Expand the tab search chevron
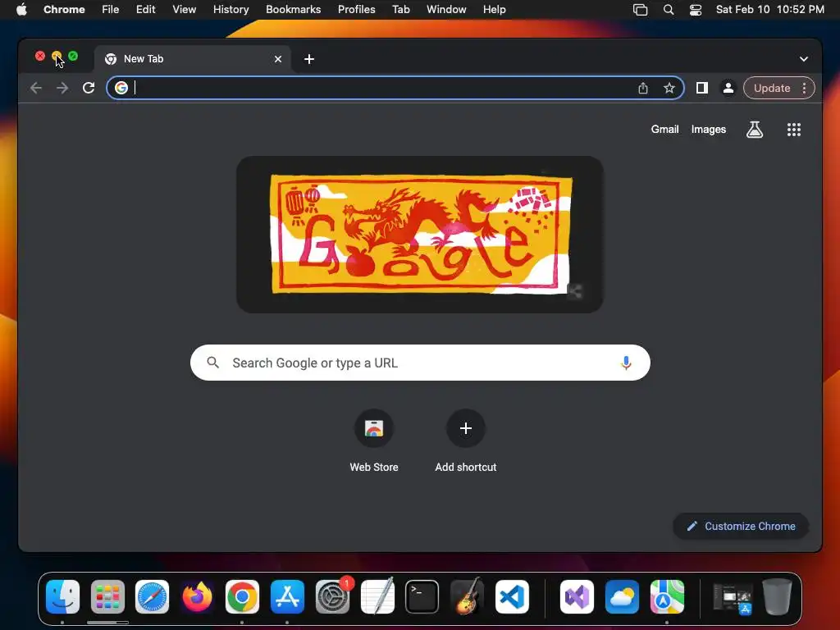Viewport: 840px width, 630px height. tap(804, 59)
